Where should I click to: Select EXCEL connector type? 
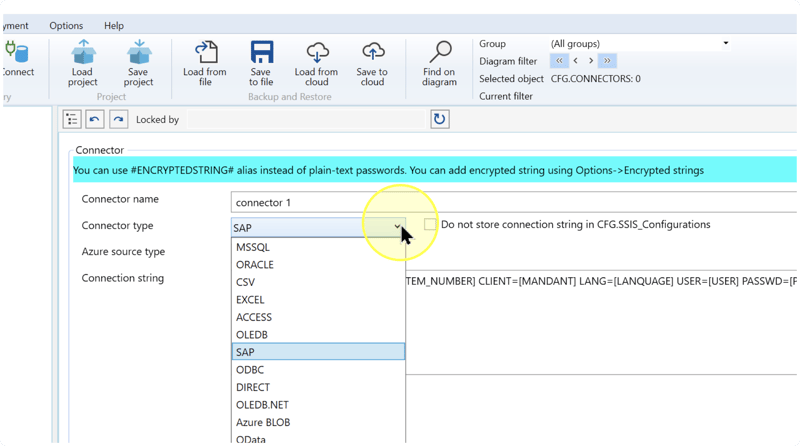pos(318,300)
